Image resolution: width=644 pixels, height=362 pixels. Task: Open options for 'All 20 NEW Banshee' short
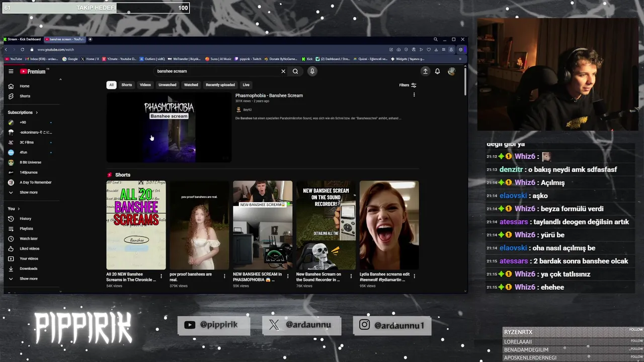(x=161, y=276)
